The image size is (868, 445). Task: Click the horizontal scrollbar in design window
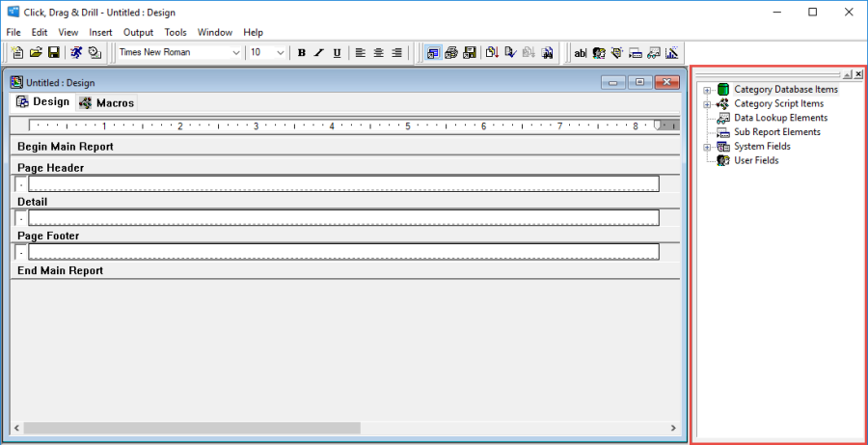click(193, 428)
